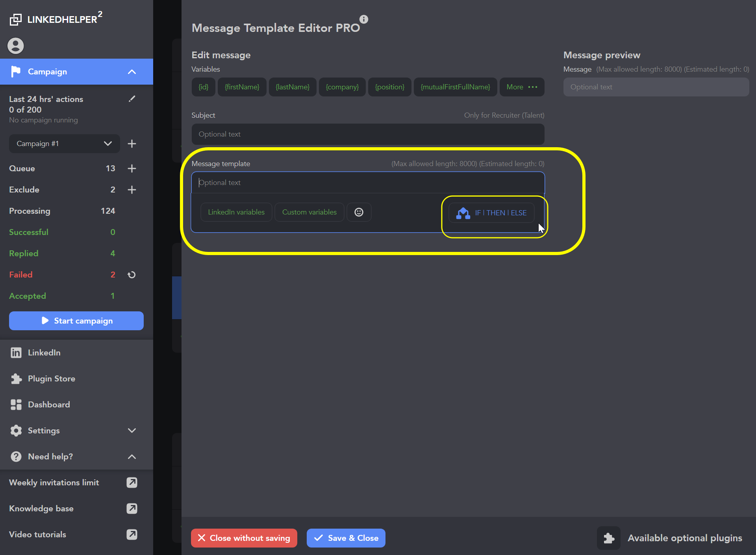Click the Message template text field

pyautogui.click(x=368, y=183)
